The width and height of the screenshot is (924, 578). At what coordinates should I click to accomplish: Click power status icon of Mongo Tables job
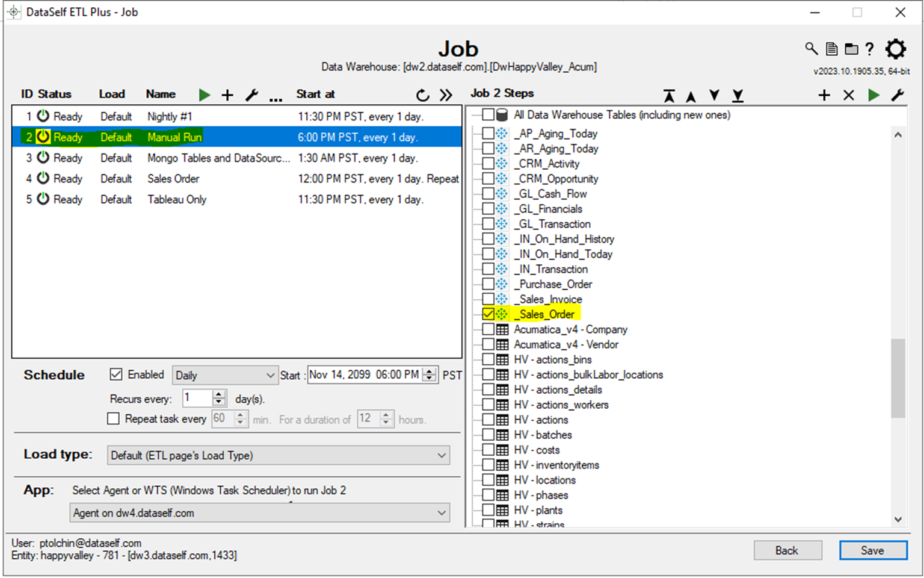(43, 157)
